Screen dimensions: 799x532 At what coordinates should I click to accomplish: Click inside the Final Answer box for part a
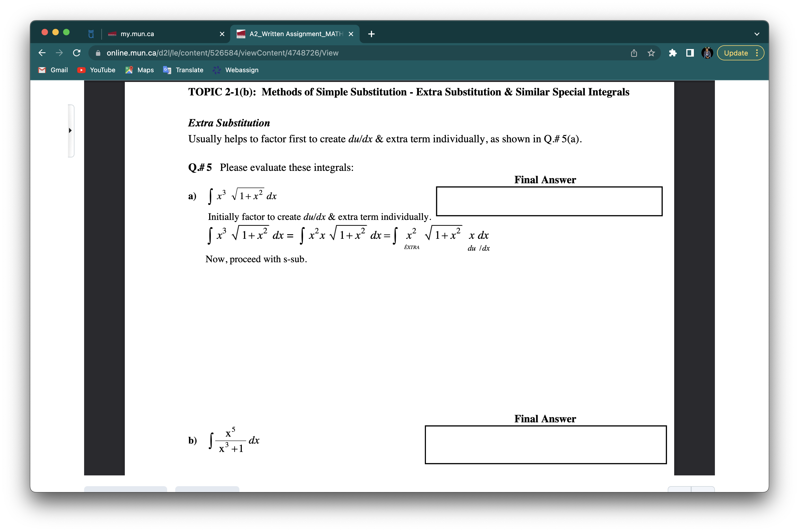pos(549,201)
